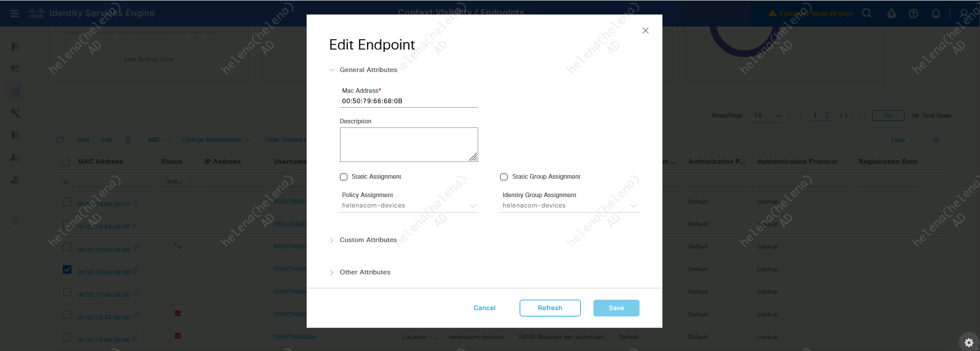980x351 pixels.
Task: Open the Identity Group Assignment dropdown
Action: (x=569, y=206)
